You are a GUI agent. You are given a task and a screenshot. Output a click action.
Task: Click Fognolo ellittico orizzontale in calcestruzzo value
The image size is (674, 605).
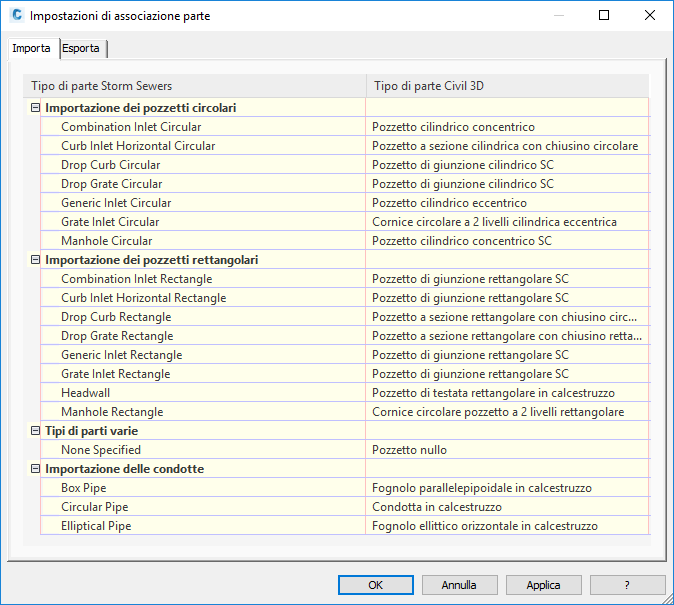(x=508, y=525)
